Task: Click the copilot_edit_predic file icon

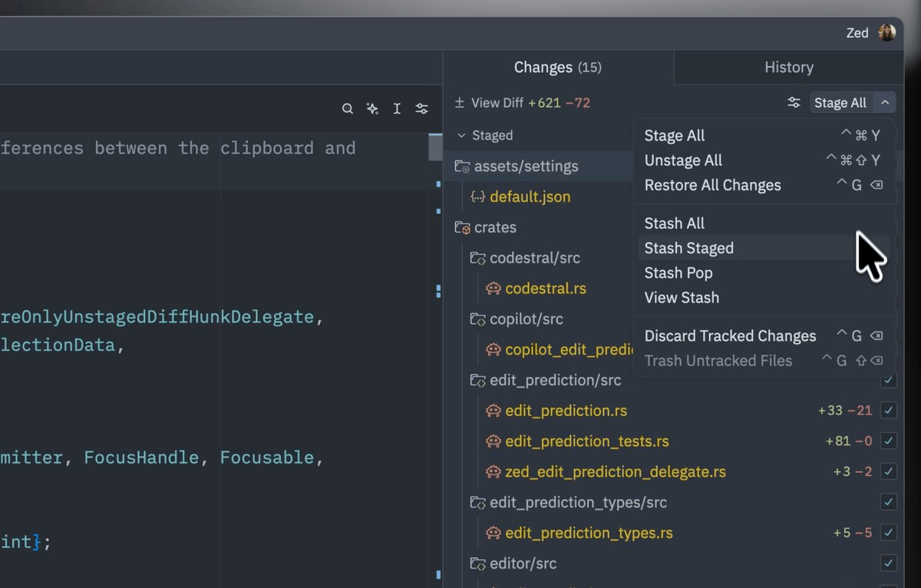Action: click(494, 349)
